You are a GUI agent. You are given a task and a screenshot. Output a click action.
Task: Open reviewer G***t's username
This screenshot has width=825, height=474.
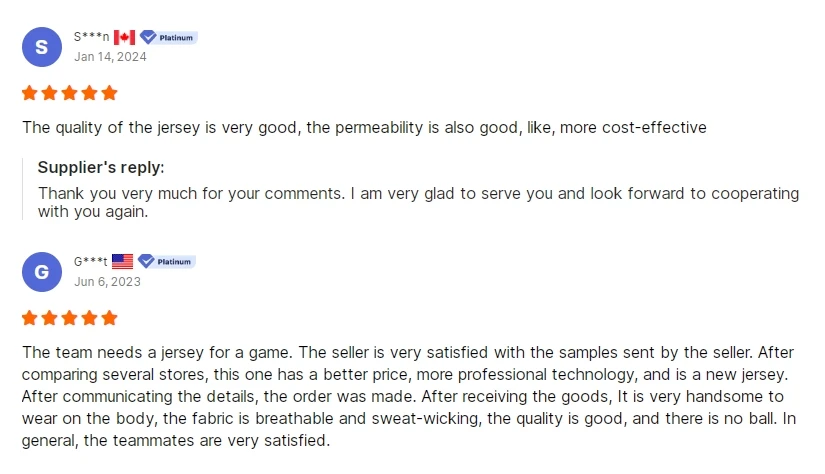coord(90,261)
